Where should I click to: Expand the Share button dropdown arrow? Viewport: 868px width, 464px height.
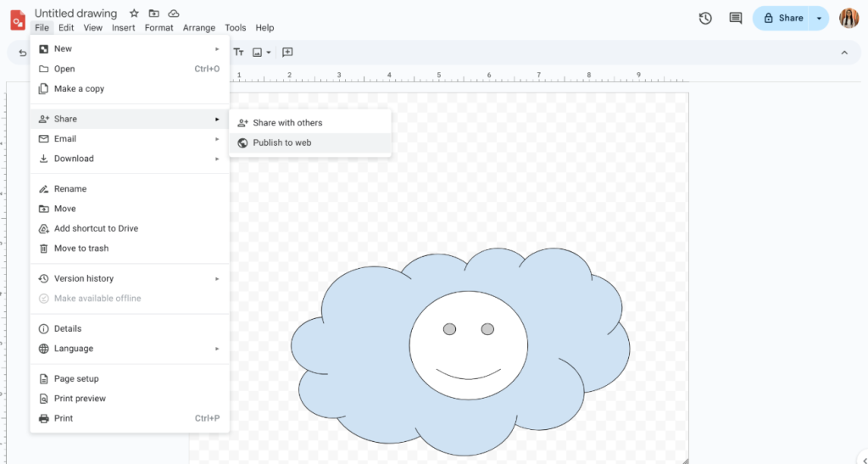[x=819, y=18]
